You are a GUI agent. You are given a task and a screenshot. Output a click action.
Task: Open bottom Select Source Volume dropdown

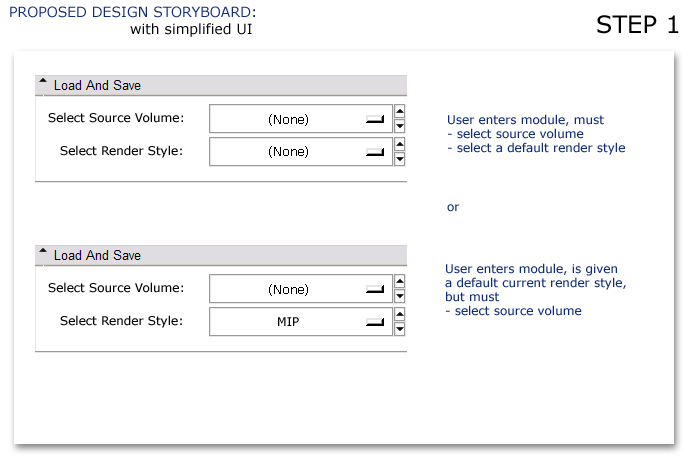pos(300,289)
